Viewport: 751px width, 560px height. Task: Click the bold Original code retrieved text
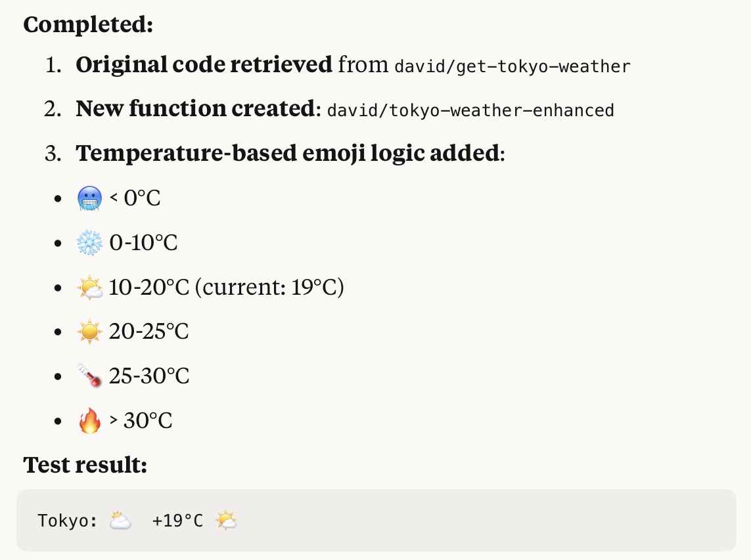point(204,64)
